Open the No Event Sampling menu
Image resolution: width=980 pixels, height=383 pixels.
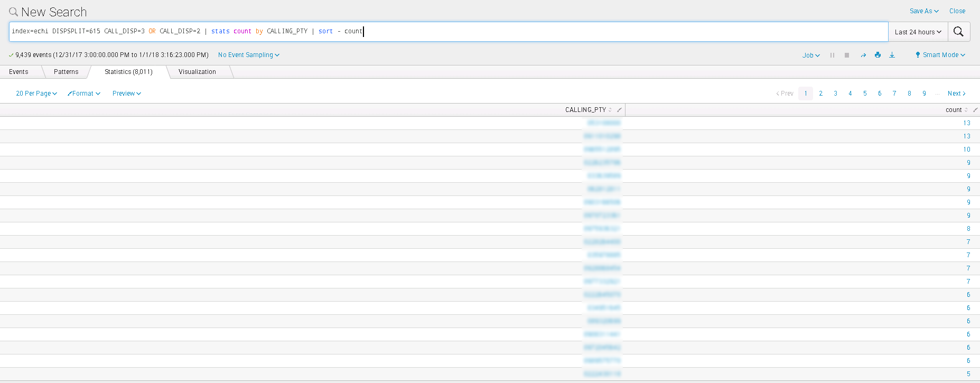(x=248, y=55)
